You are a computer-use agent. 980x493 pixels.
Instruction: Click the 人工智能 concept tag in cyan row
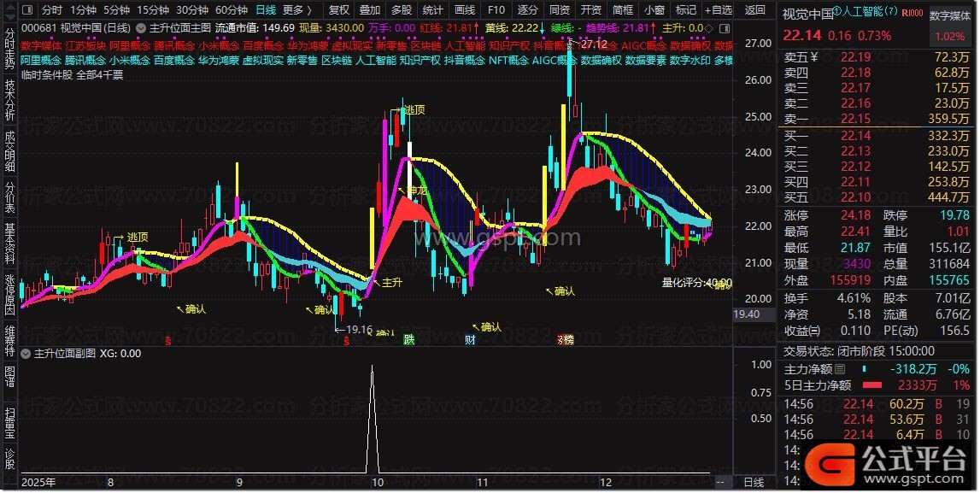(x=375, y=61)
